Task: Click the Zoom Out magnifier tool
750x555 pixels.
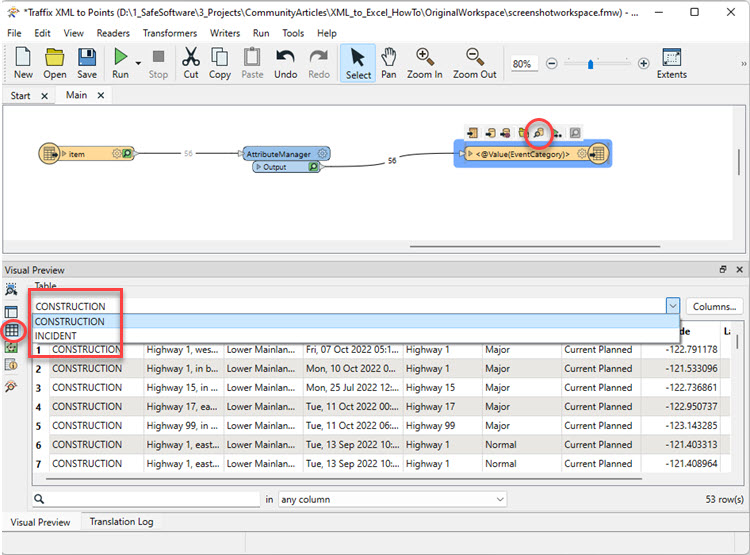Action: (x=474, y=63)
